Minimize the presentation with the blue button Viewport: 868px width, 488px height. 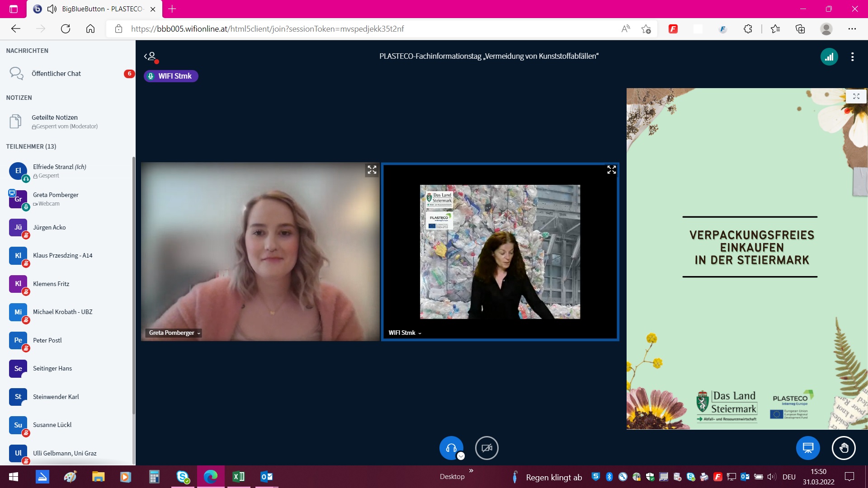808,448
